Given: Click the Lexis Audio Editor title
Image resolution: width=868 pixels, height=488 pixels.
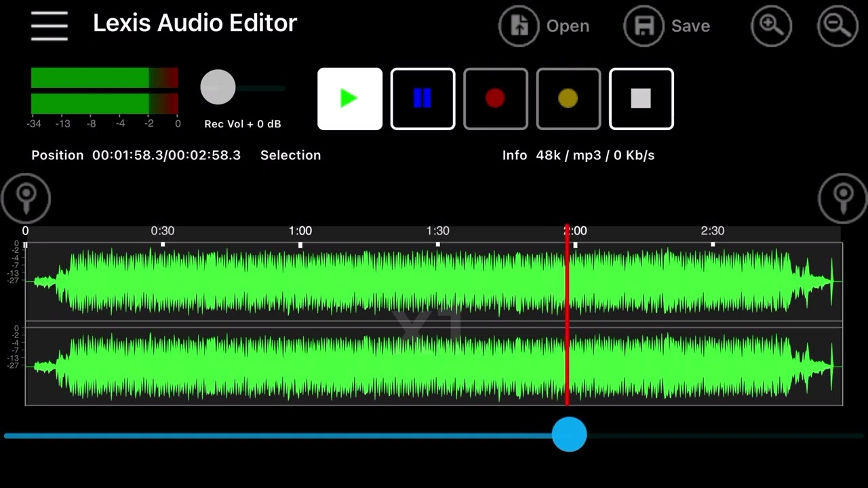Looking at the screenshot, I should [195, 23].
